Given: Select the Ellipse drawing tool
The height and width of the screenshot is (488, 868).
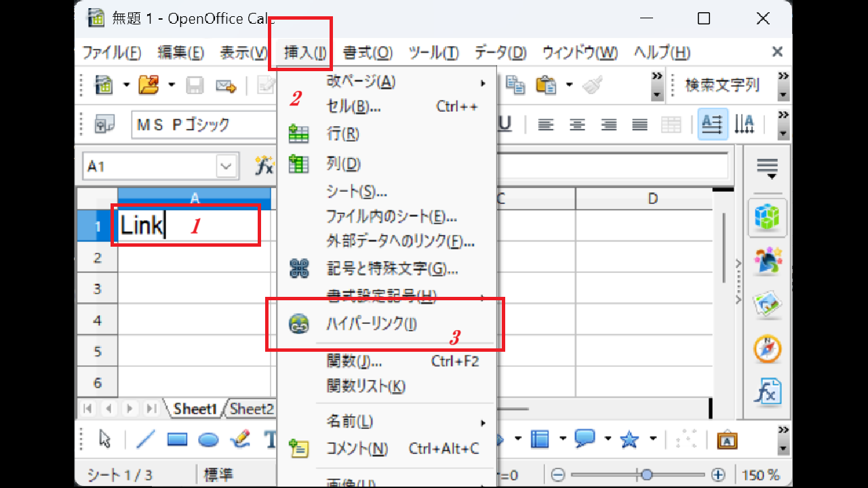Looking at the screenshot, I should [x=208, y=441].
